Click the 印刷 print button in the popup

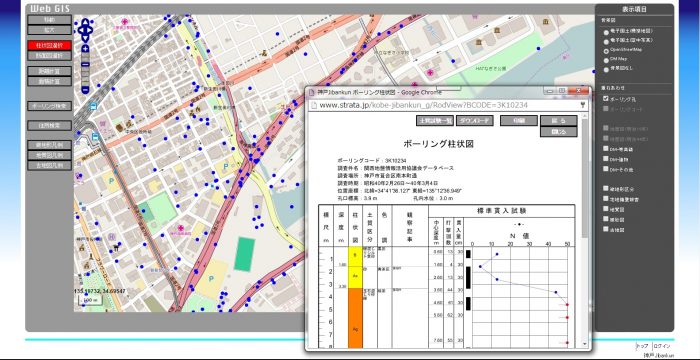(x=518, y=121)
